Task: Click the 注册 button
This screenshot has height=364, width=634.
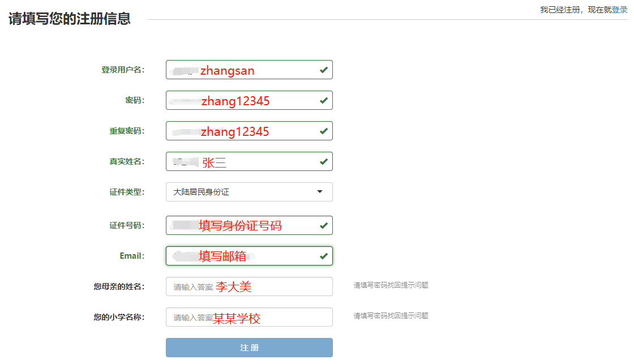Action: tap(249, 348)
